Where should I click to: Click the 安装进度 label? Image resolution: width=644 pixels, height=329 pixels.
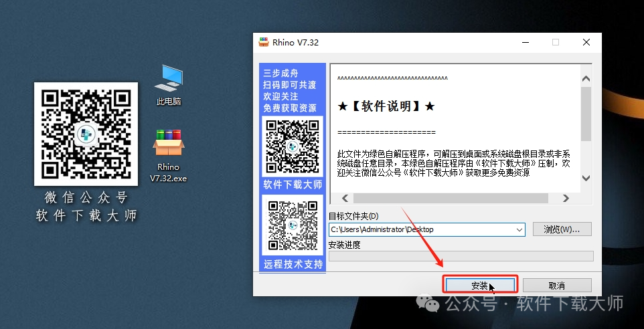[345, 245]
